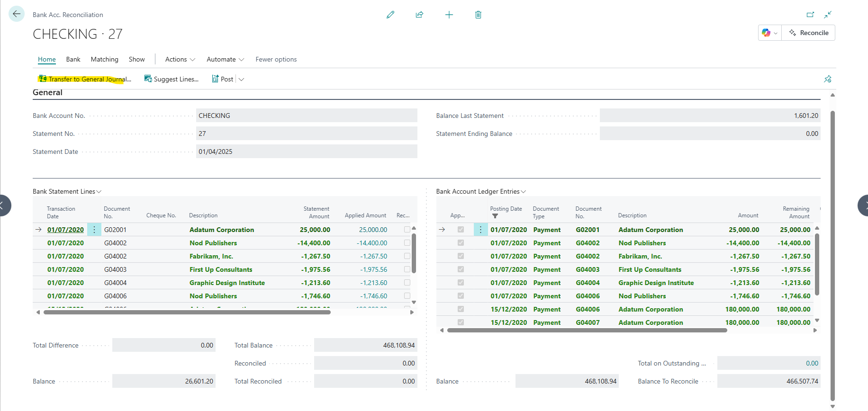Click the Reconcile button

809,33
